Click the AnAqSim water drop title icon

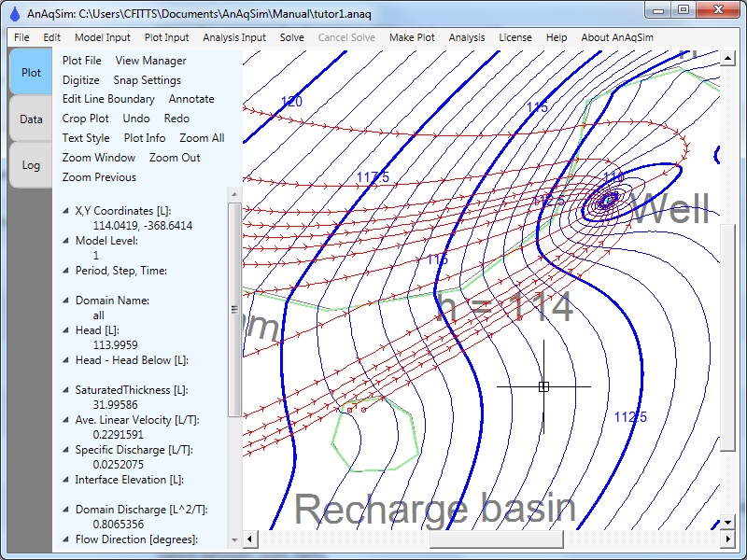point(14,14)
